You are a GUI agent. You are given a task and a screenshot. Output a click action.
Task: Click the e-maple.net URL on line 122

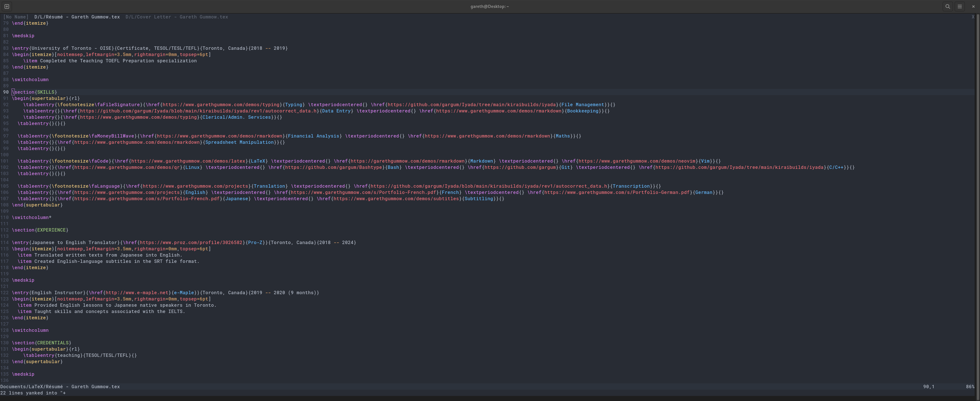137,293
